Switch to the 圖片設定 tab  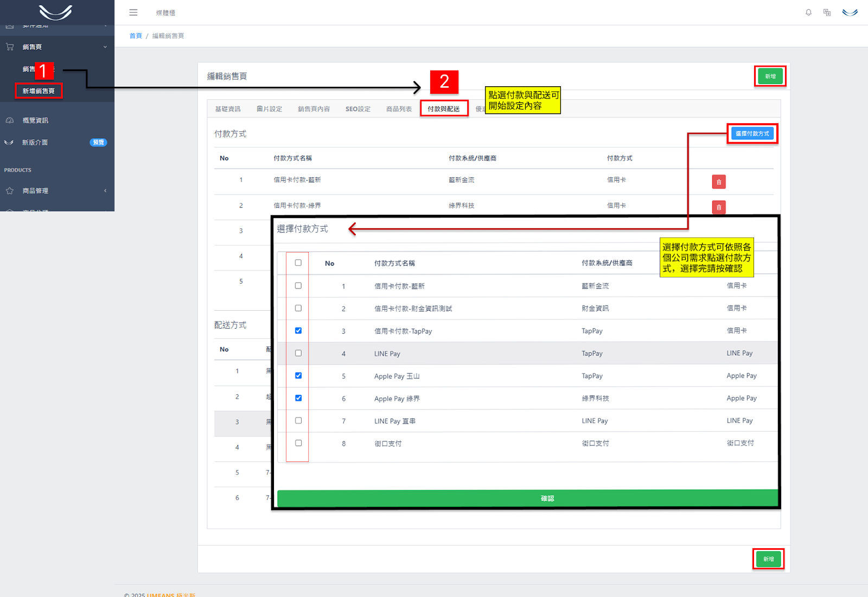tap(269, 109)
